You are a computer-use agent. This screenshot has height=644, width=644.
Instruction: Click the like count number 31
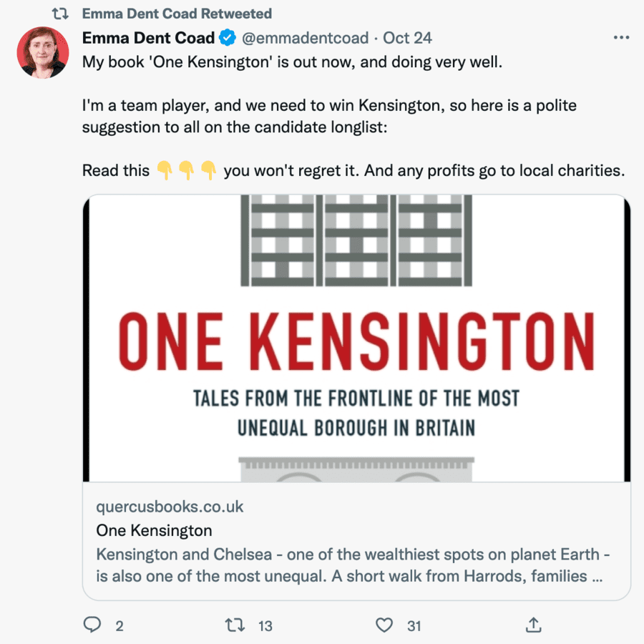[x=414, y=625]
